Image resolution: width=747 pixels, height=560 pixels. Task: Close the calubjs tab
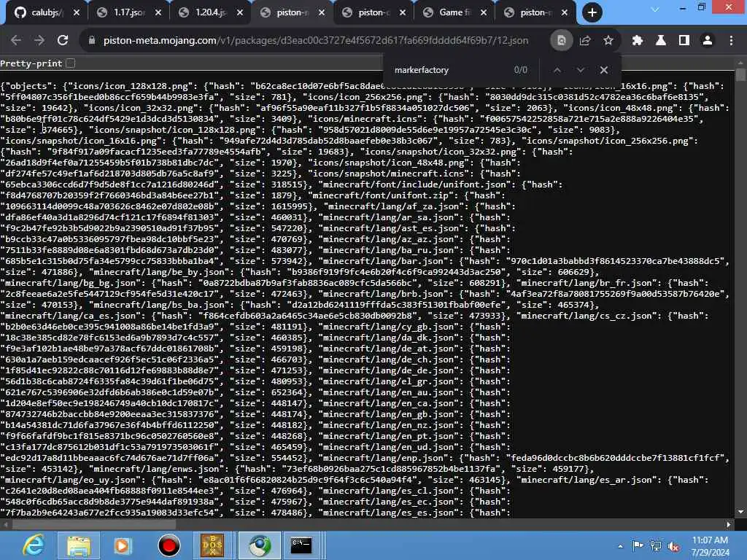coord(76,13)
